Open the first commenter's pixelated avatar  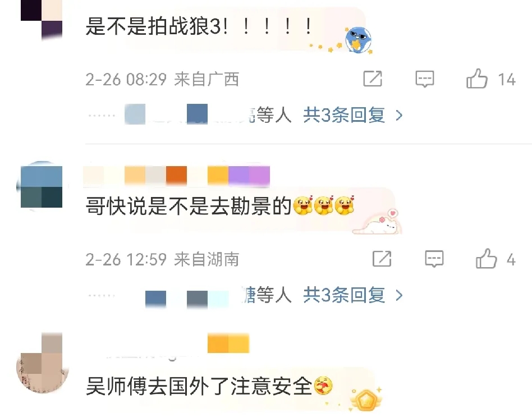(42, 19)
